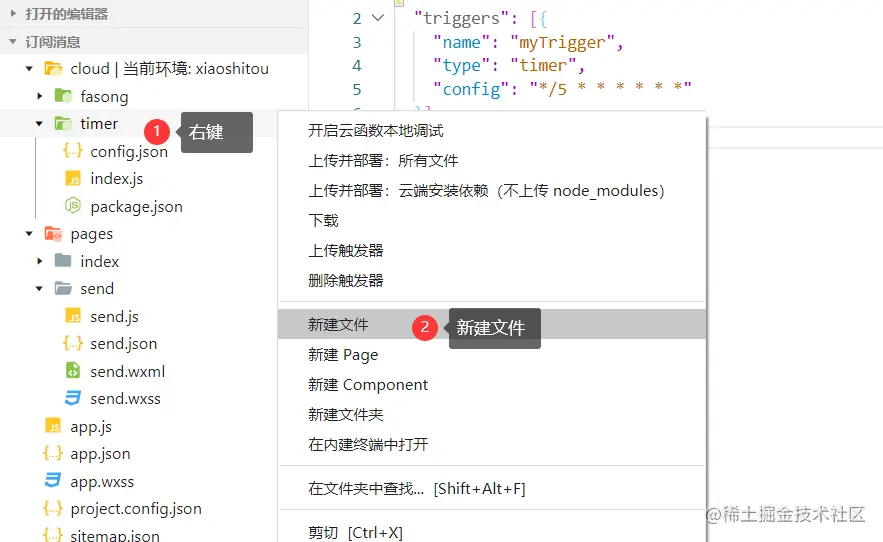The height and width of the screenshot is (542, 883).
Task: Click the index.js JS file icon
Action: 73,179
